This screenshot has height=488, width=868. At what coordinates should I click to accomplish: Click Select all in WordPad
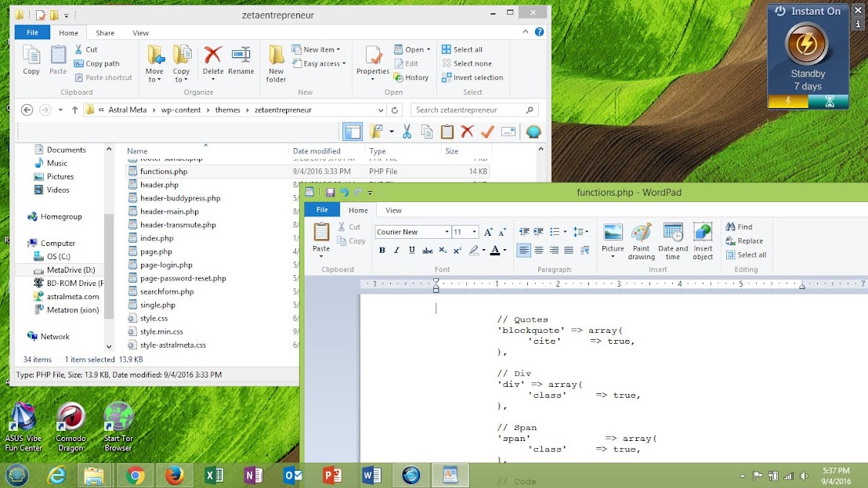click(x=746, y=255)
